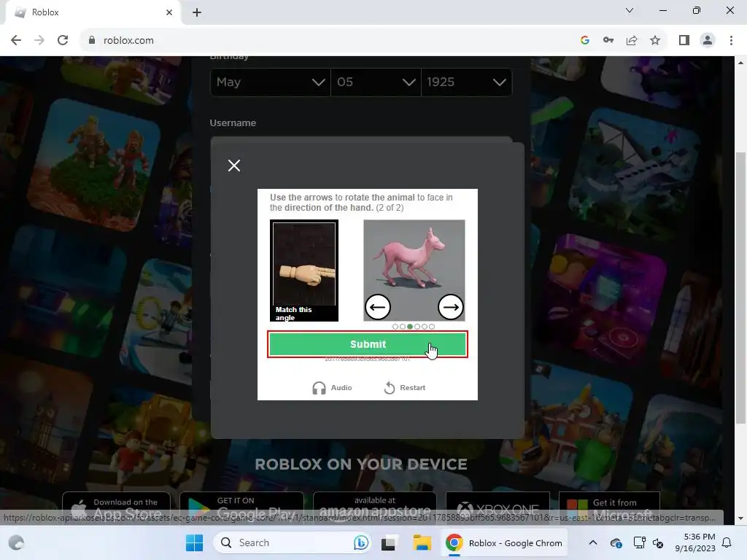Screen dimensions: 747x560
Task: Open the Chrome three-dot menu
Action: coord(731,41)
